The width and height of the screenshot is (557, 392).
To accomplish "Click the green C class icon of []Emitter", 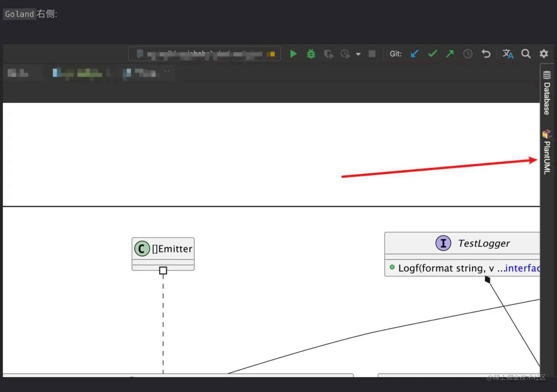I will click(142, 249).
